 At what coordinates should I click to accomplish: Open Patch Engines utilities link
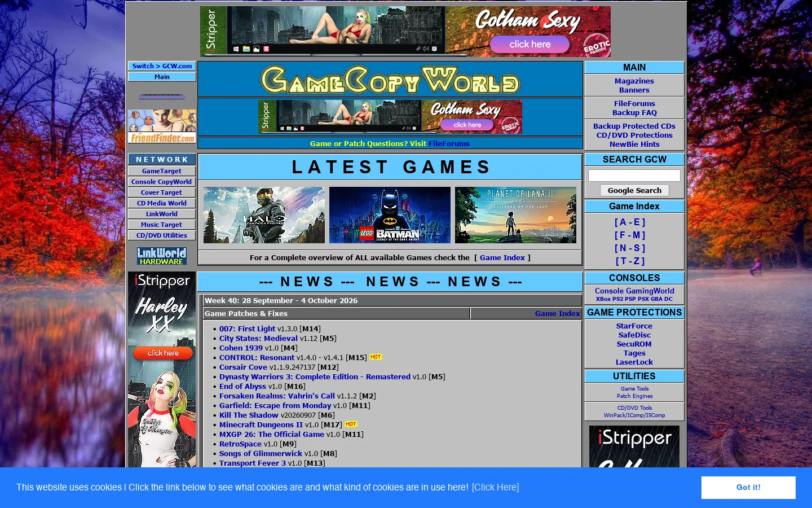(x=634, y=396)
